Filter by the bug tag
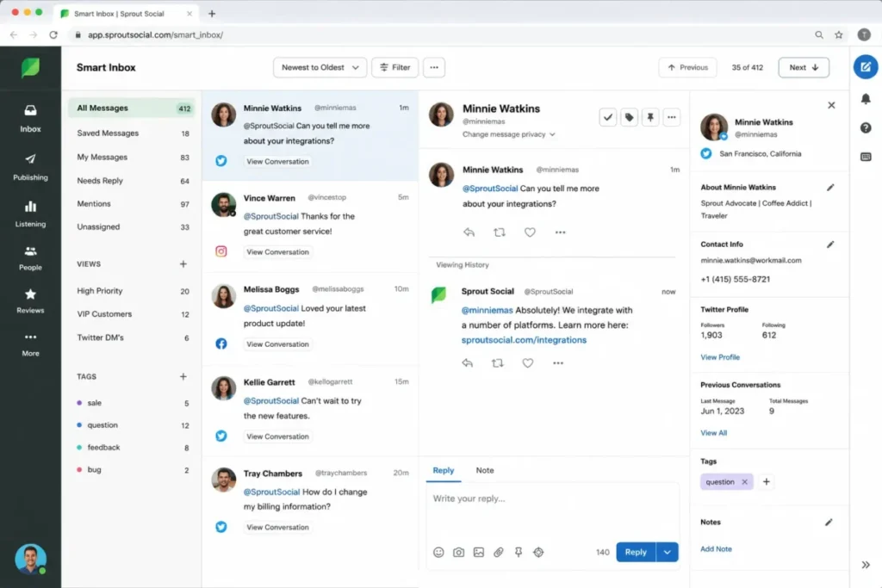This screenshot has width=882, height=588. [132, 469]
